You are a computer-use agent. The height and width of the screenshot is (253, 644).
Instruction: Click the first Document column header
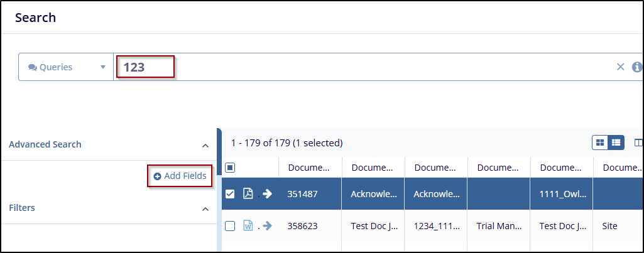pos(310,168)
